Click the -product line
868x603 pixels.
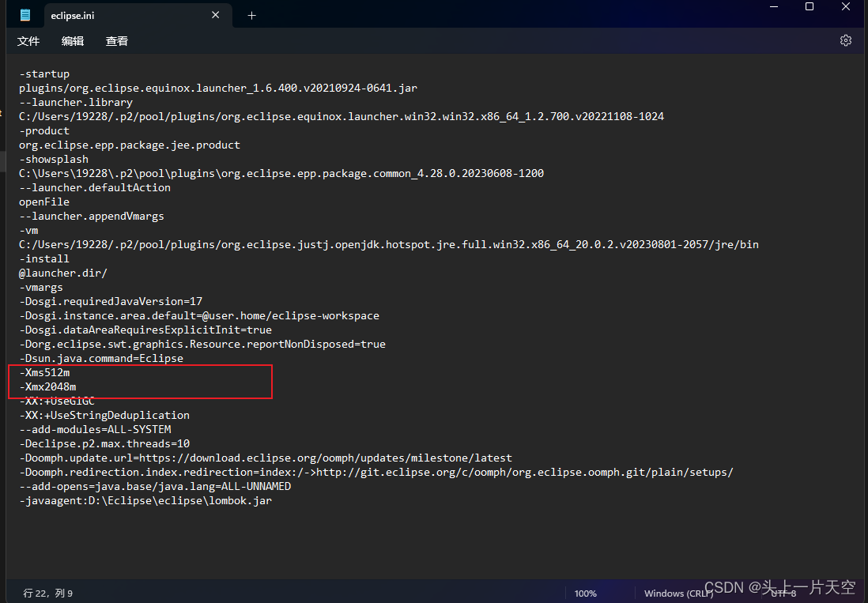(44, 130)
